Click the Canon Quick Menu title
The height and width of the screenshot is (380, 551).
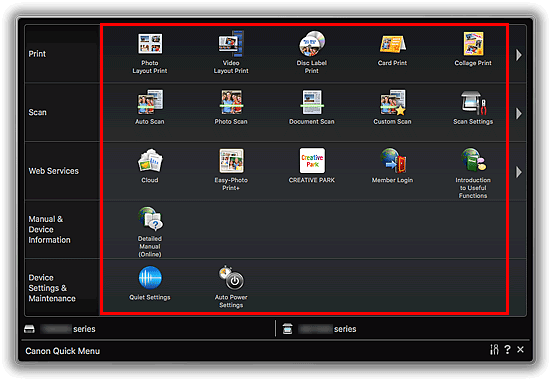(63, 351)
